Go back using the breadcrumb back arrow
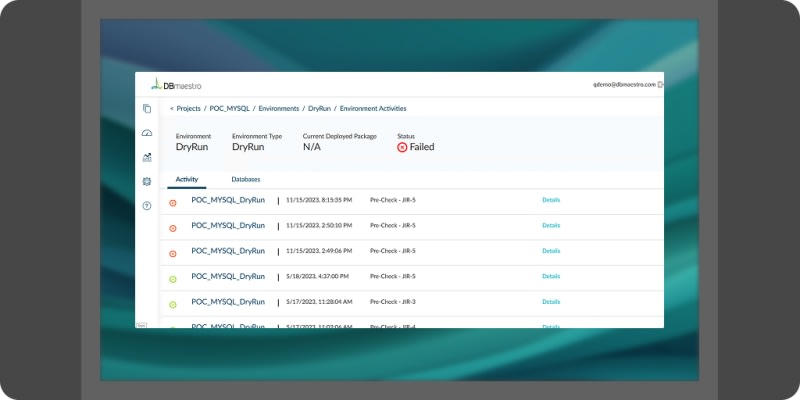The height and width of the screenshot is (400, 800). pos(172,109)
